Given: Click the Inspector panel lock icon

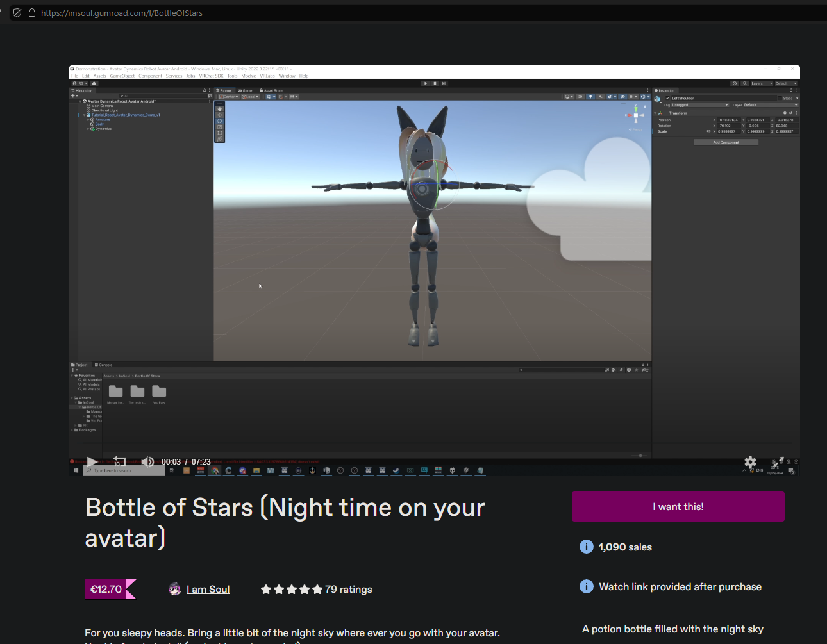Looking at the screenshot, I should 792,90.
